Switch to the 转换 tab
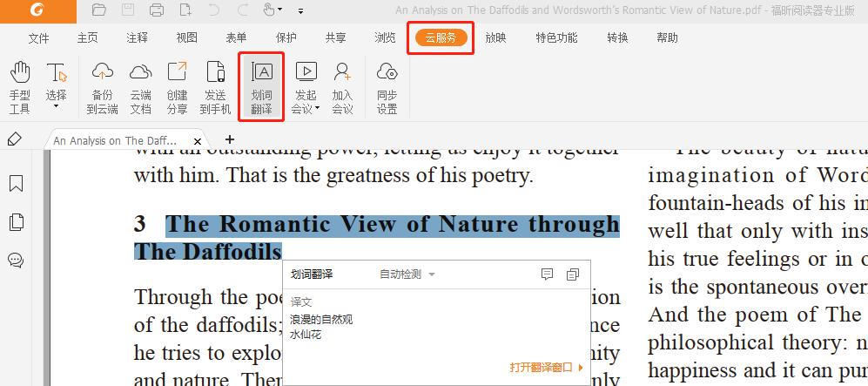The height and width of the screenshot is (386, 868). point(617,37)
